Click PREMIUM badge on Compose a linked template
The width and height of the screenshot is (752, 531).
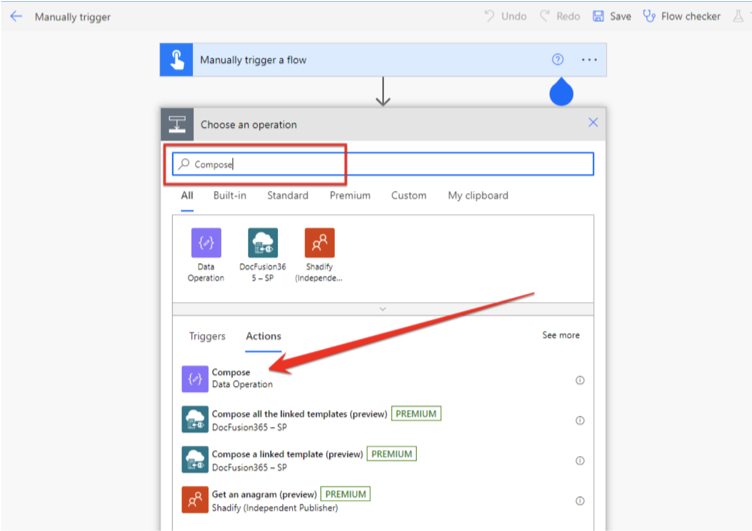391,454
